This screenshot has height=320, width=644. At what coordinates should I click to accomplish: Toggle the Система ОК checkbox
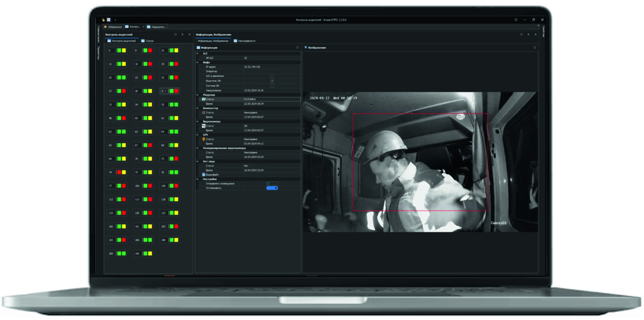point(272,85)
